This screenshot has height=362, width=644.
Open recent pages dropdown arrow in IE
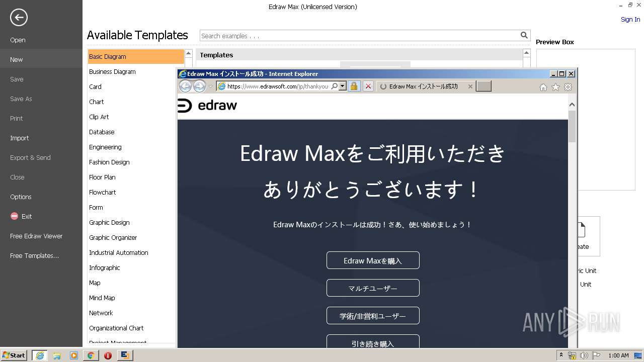(x=210, y=86)
